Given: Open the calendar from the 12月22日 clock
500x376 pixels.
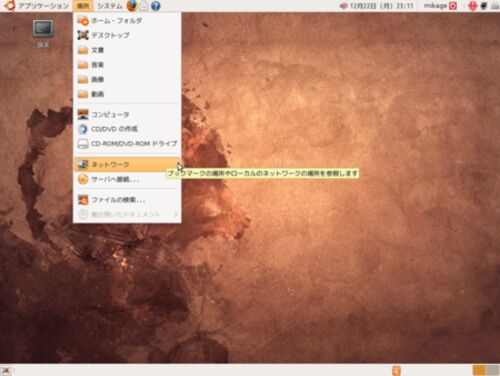Looking at the screenshot, I should coord(382,6).
